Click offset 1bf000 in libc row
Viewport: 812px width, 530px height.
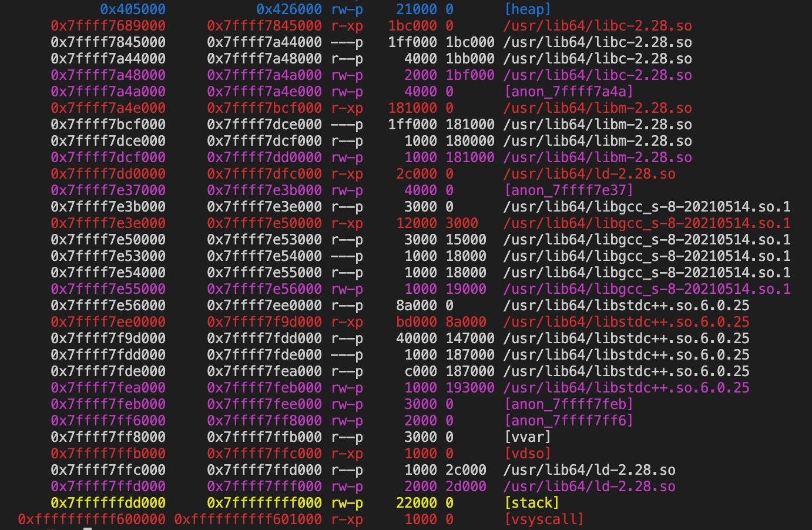click(x=470, y=75)
